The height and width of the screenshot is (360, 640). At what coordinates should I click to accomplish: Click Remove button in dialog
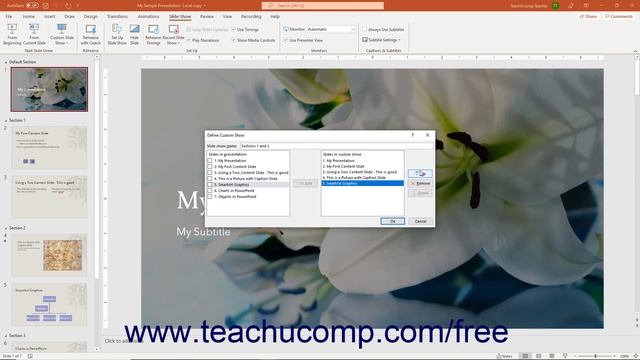420,183
